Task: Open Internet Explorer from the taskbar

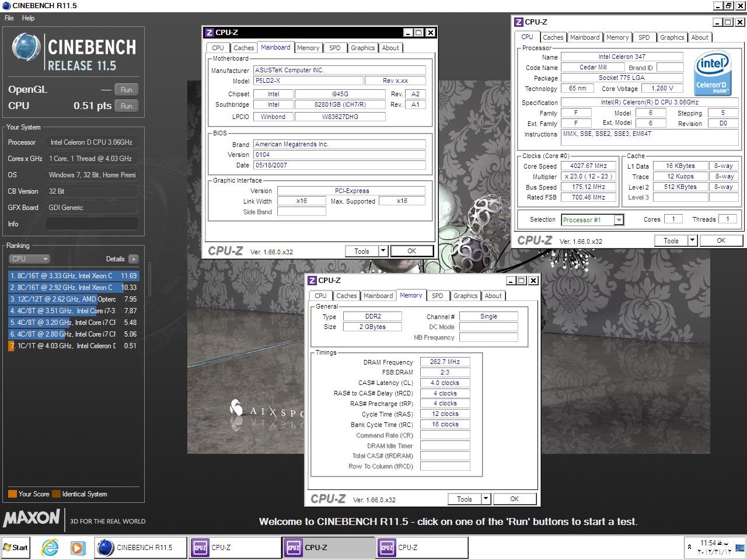Action: (x=50, y=547)
